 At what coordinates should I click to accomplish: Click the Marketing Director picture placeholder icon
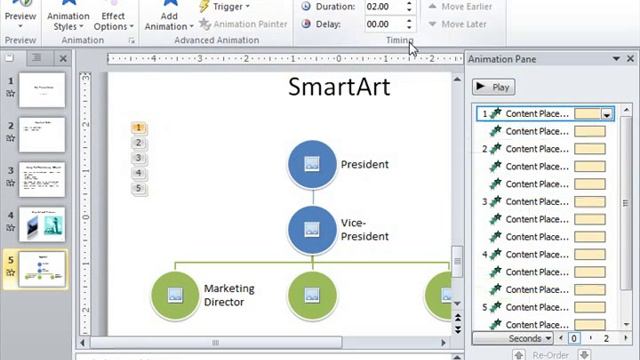click(175, 295)
